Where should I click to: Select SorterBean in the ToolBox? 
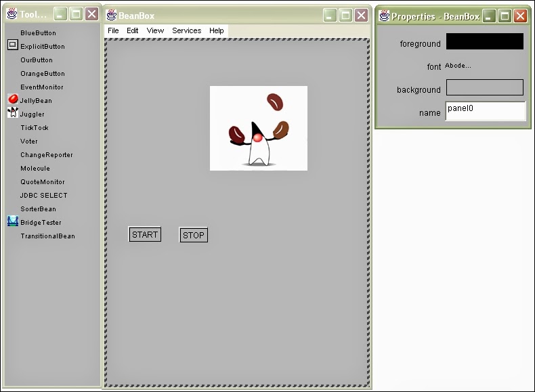coord(38,209)
